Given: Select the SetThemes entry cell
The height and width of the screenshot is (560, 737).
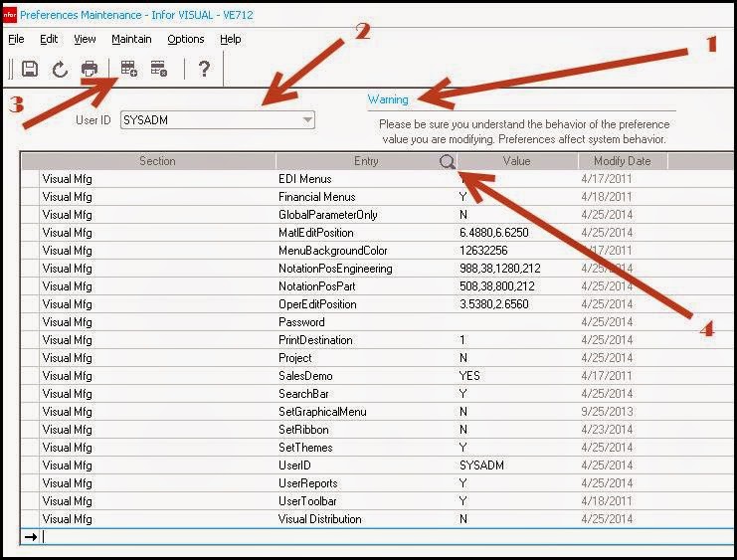Looking at the screenshot, I should 366,448.
